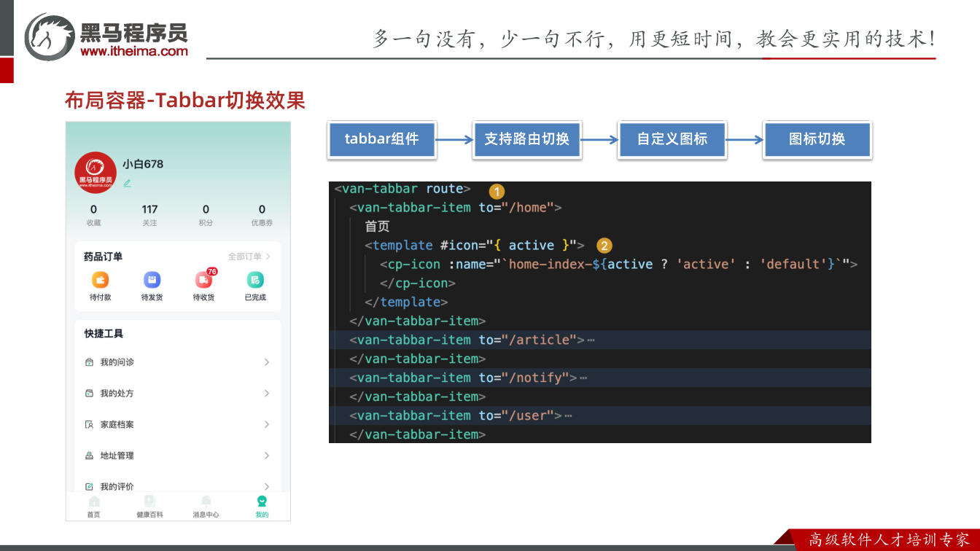This screenshot has height=551, width=980.
Task: Click the icon beside 地址管理
Action: (x=89, y=456)
